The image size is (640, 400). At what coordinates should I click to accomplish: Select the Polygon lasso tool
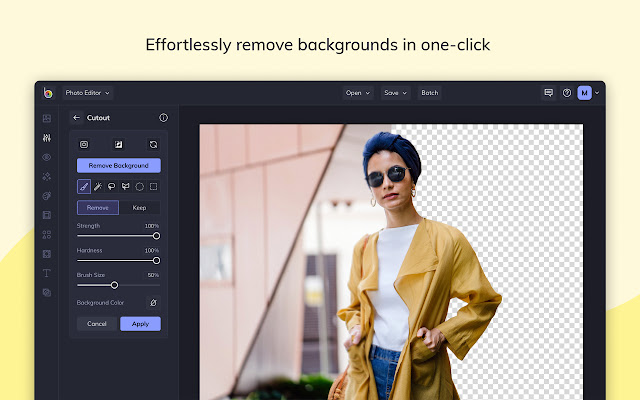[x=126, y=187]
